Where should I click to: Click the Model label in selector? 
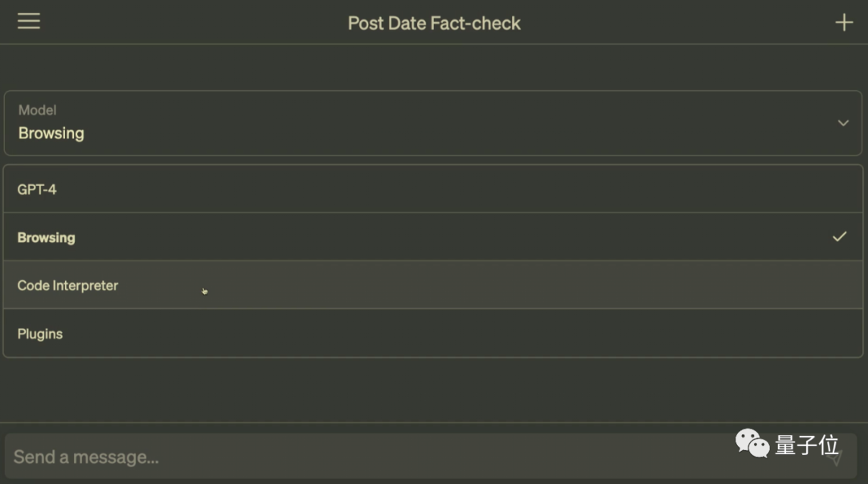pos(37,110)
